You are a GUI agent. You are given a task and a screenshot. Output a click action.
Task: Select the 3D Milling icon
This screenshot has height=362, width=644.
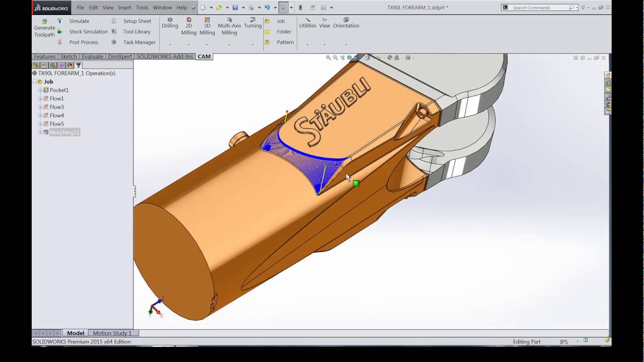207,20
